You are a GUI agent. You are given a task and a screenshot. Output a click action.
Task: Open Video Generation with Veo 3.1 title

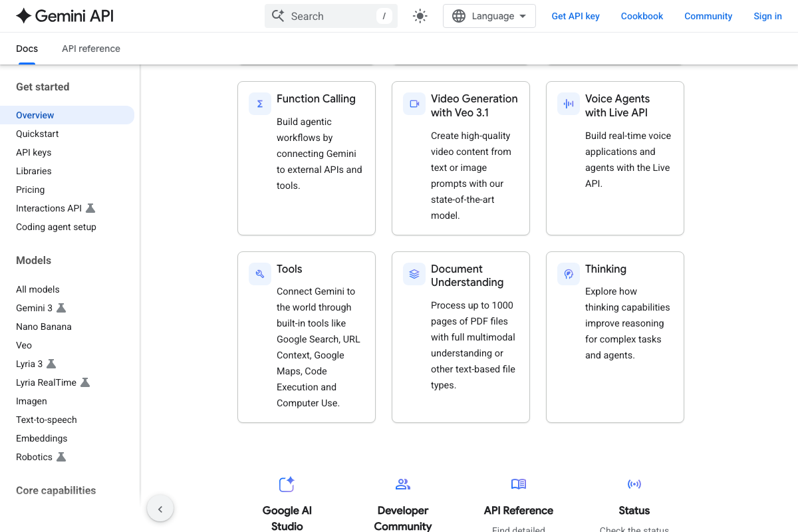pyautogui.click(x=474, y=105)
